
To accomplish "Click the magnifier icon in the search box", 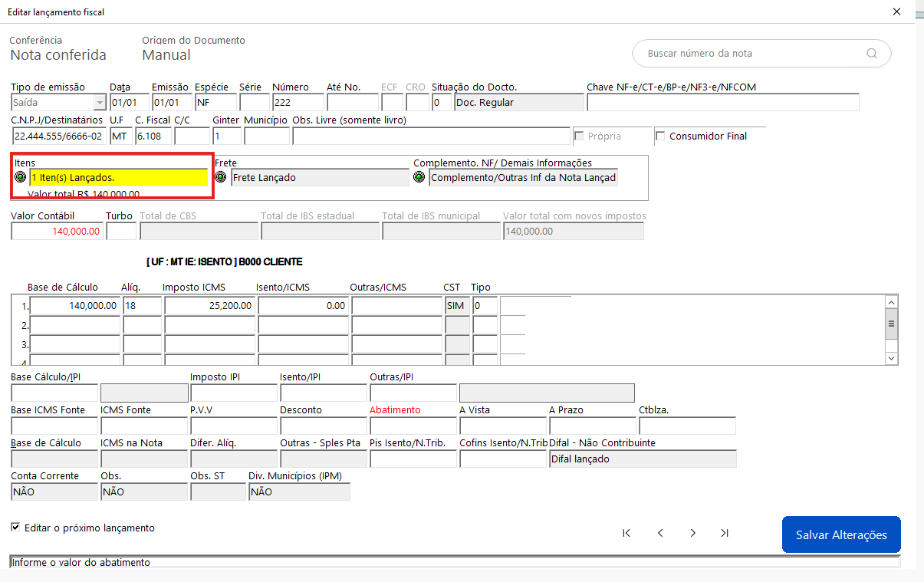I will click(871, 54).
